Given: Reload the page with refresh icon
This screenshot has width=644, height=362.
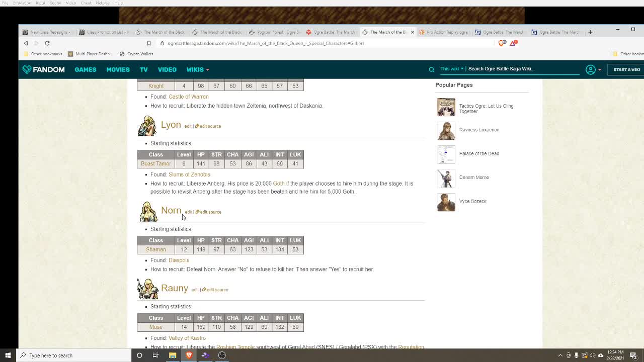Looking at the screenshot, I should pos(47,43).
